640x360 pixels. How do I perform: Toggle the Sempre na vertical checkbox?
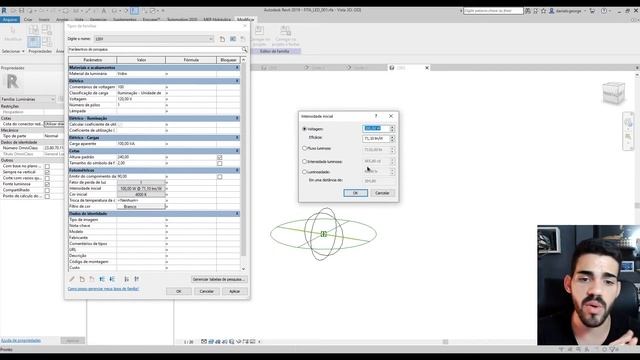(47, 173)
